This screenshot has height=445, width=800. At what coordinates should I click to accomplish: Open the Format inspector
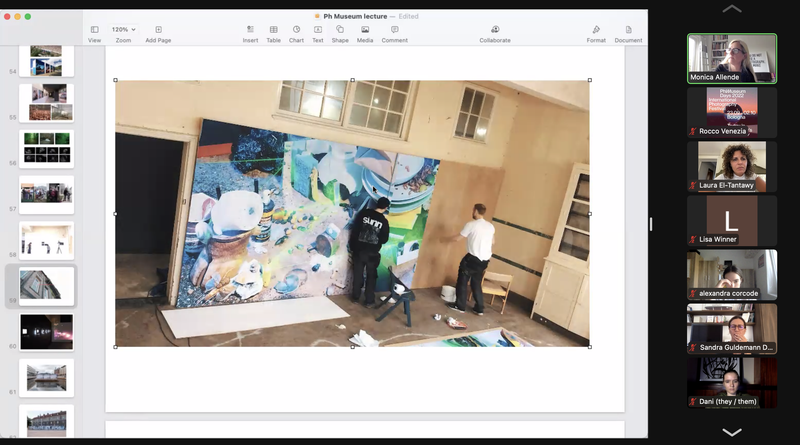pos(596,34)
